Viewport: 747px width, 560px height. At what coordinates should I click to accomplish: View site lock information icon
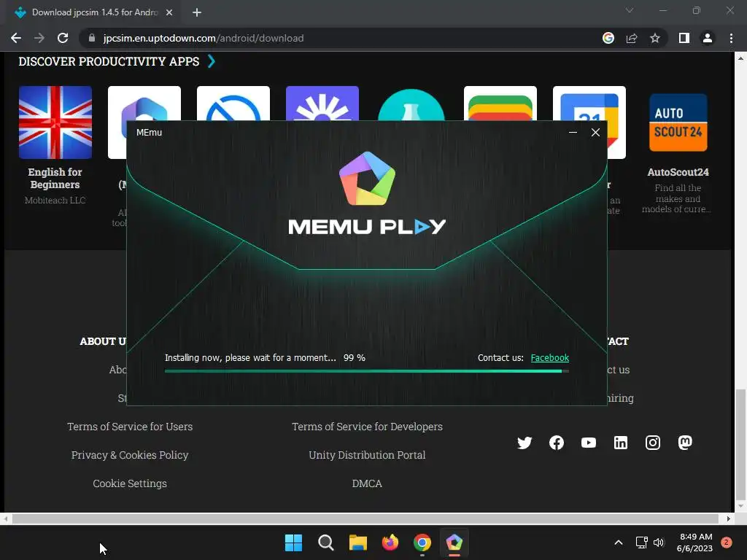click(x=92, y=38)
